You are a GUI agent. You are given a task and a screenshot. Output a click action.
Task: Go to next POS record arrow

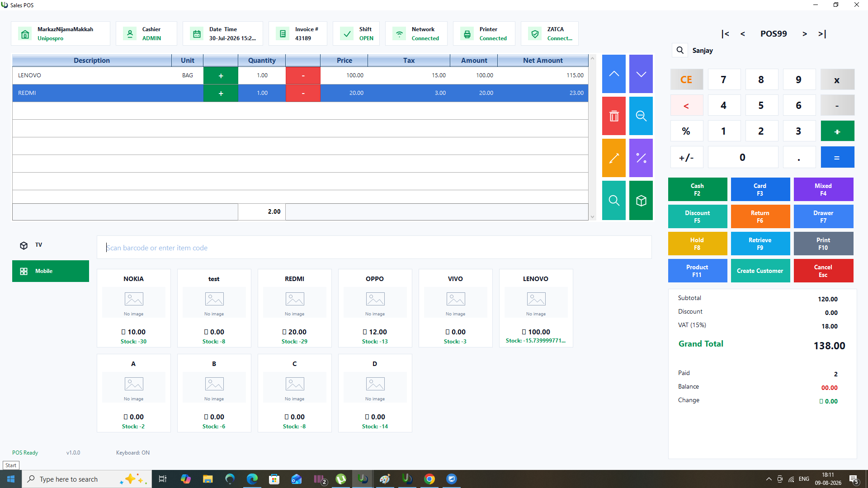pyautogui.click(x=805, y=34)
